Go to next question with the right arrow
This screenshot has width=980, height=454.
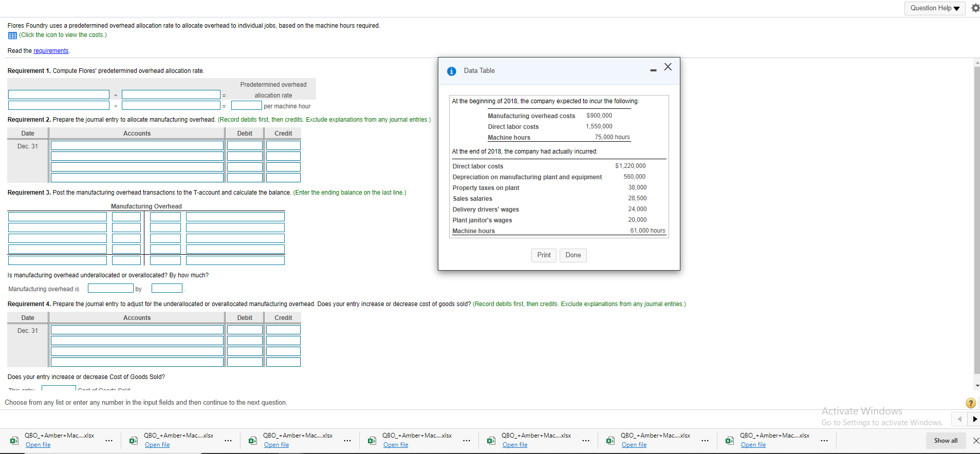point(974,419)
